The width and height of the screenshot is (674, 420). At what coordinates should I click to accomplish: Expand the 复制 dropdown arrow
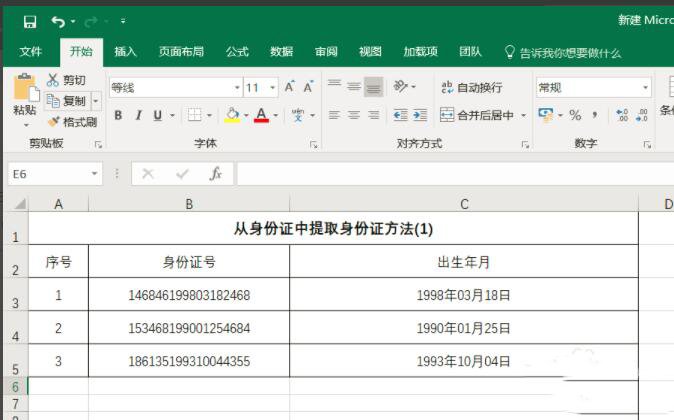click(x=96, y=101)
